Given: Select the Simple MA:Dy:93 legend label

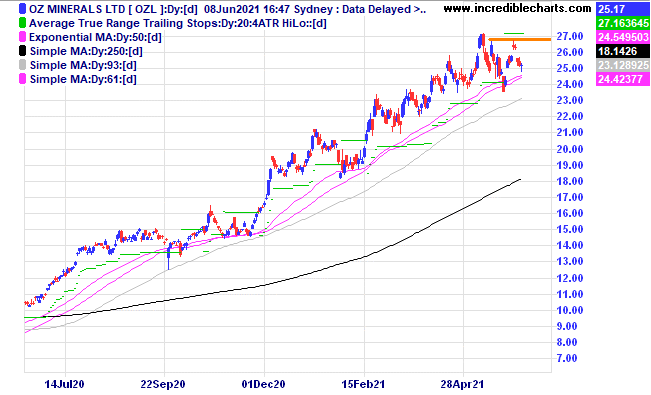Looking at the screenshot, I should point(83,65).
